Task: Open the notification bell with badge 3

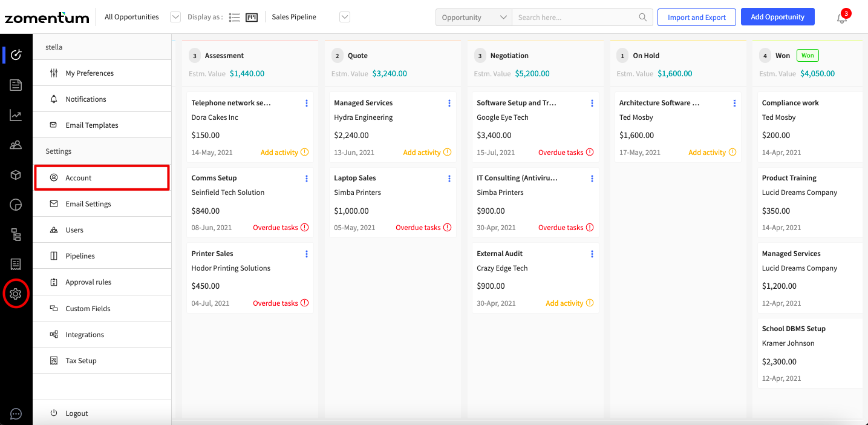Action: pyautogui.click(x=842, y=18)
